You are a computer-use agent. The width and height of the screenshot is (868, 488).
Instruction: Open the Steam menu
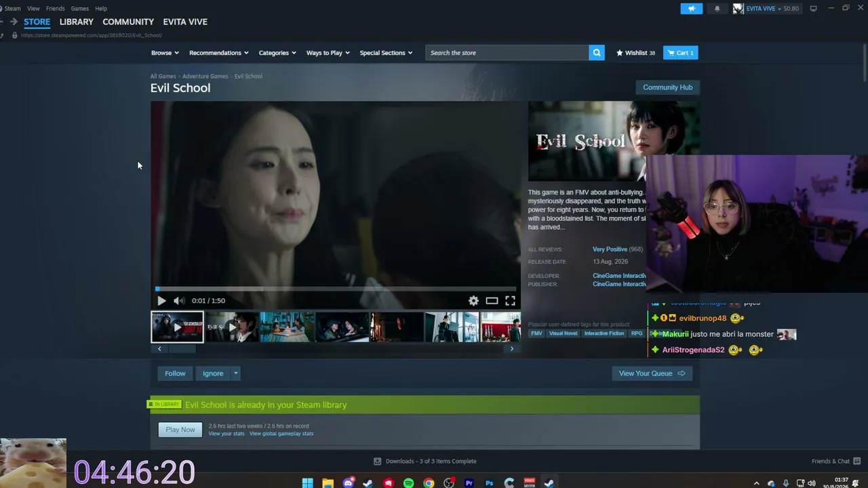coord(12,9)
